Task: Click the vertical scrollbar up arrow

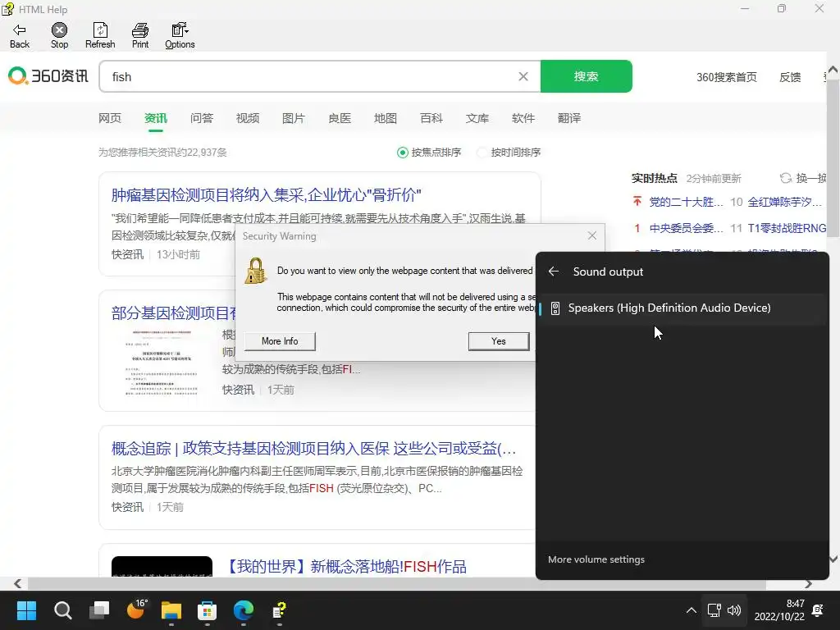Action: coord(833,70)
